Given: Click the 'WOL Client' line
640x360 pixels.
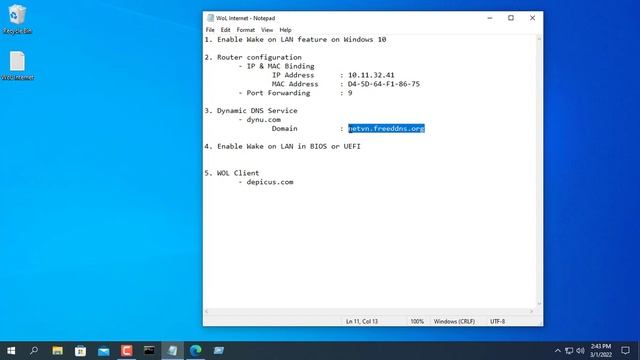Looking at the screenshot, I should tap(232, 173).
